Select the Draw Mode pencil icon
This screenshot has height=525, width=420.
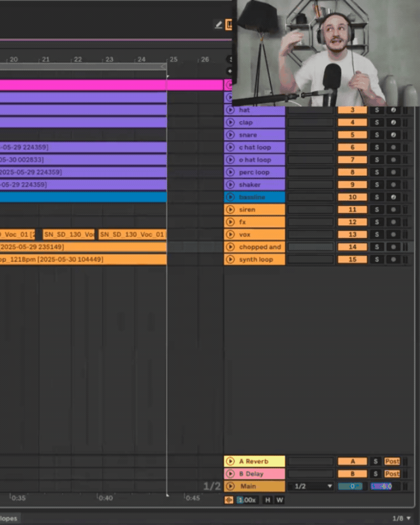218,25
